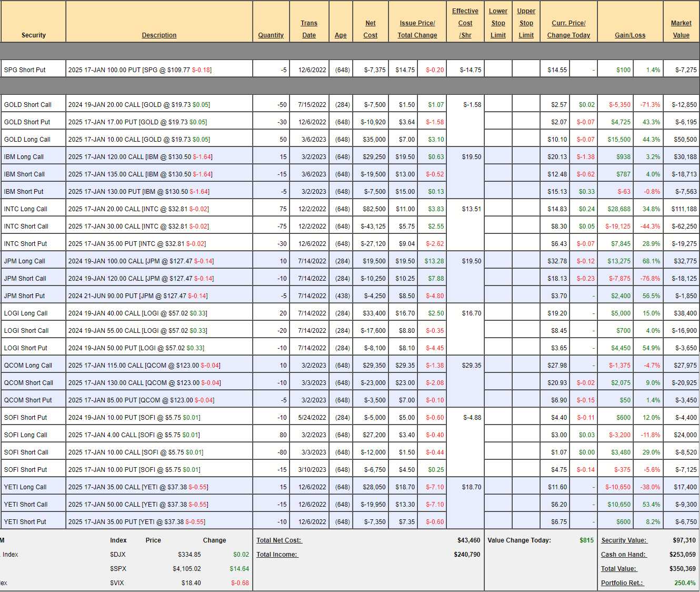Image resolution: width=700 pixels, height=592 pixels.
Task: Click the Cash on Hand label
Action: (623, 555)
